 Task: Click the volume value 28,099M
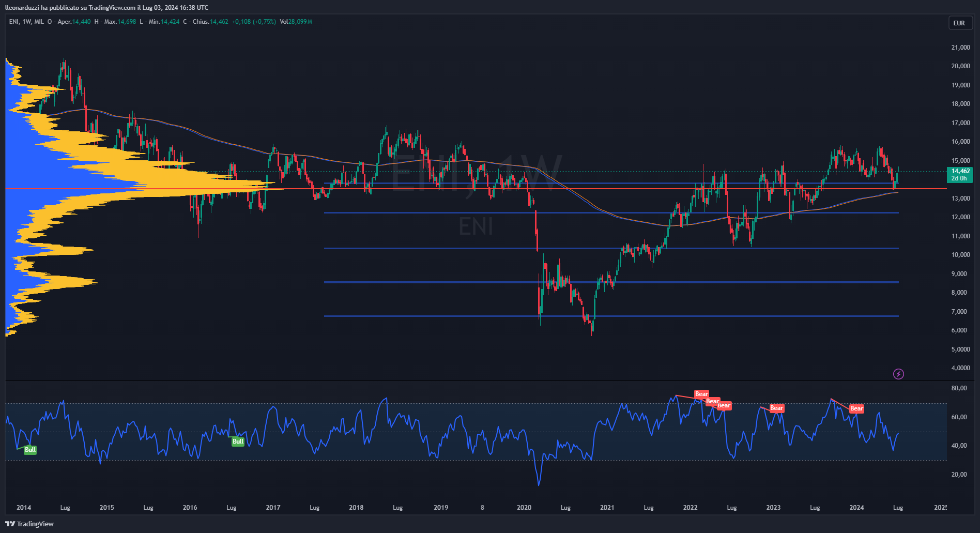(x=300, y=22)
